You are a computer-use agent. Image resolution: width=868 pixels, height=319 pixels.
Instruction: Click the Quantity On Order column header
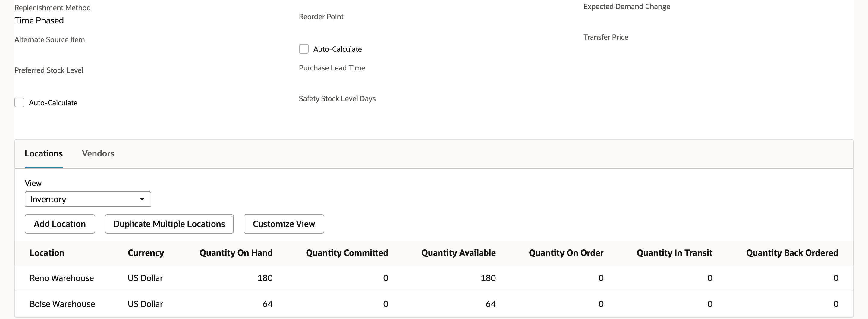566,253
